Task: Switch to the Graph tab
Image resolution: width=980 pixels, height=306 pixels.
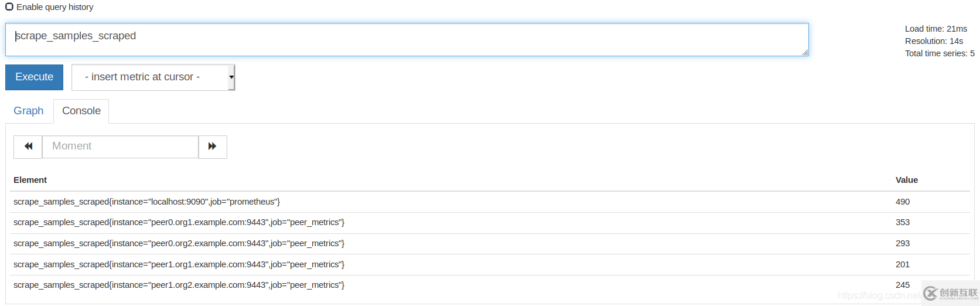Action: coord(29,111)
